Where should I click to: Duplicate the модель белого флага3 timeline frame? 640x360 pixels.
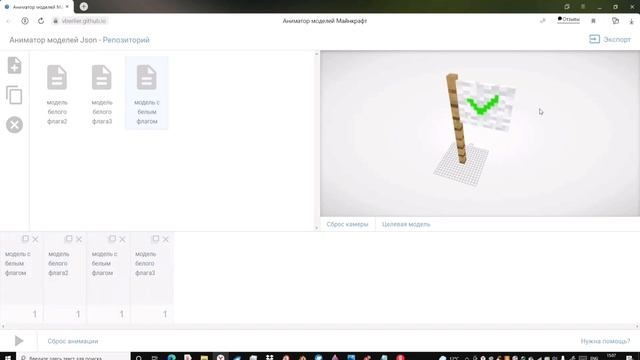pyautogui.click(x=156, y=238)
